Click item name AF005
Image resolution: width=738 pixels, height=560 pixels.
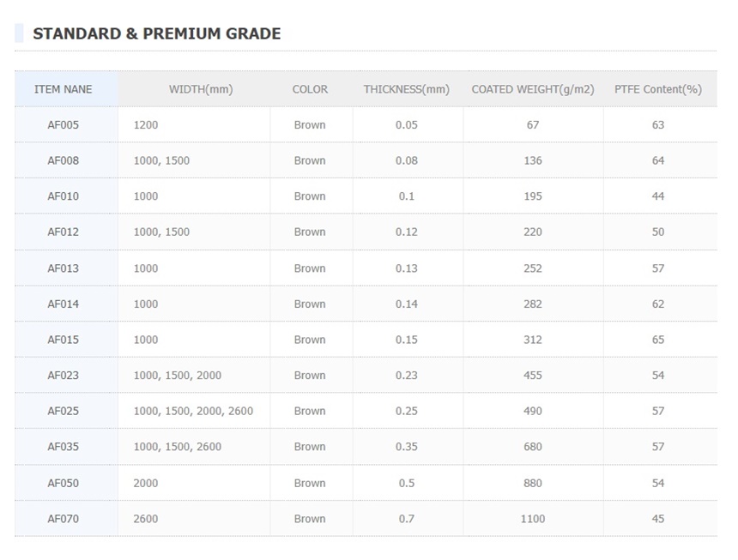63,125
